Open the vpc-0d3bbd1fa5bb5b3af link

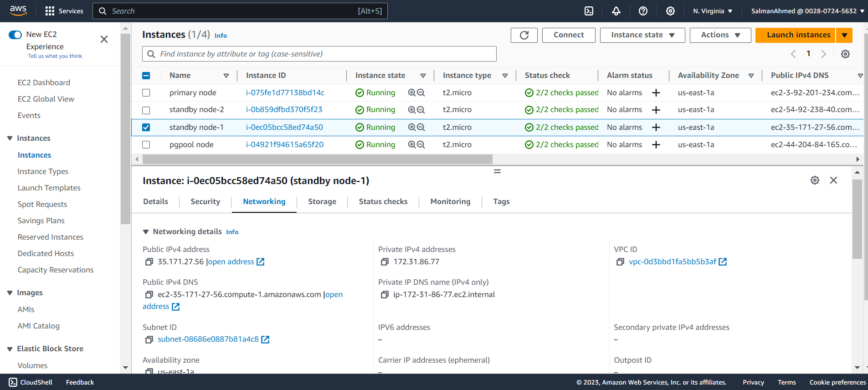click(673, 262)
